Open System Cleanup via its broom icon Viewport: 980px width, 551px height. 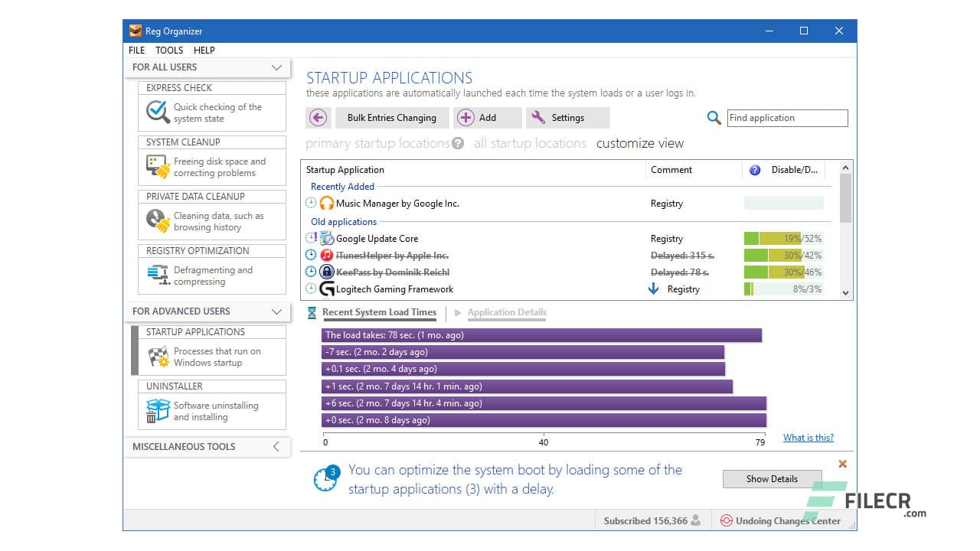158,167
